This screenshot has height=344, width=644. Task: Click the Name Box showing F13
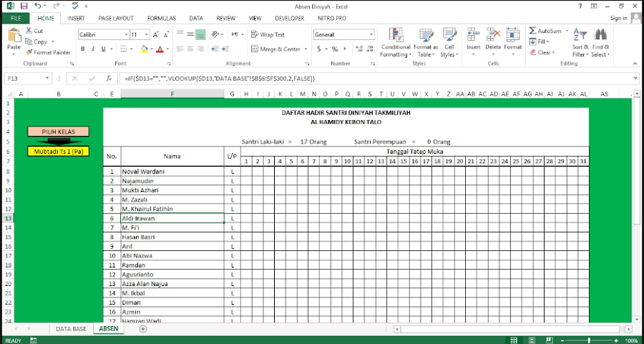28,78
